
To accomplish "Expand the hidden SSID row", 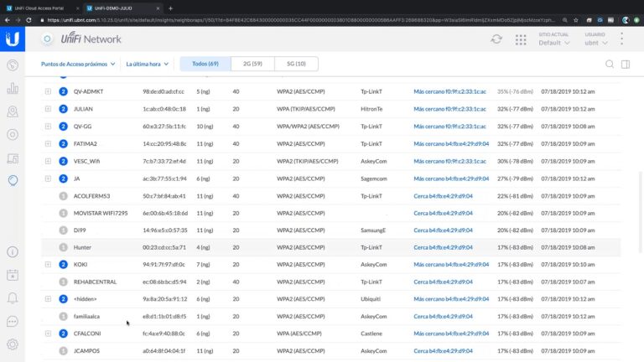I will tap(48, 299).
